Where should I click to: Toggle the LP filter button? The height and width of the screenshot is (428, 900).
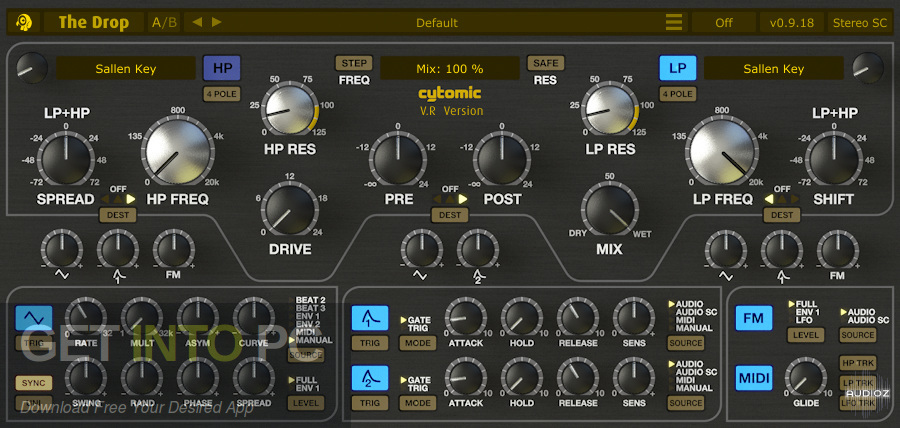click(678, 68)
